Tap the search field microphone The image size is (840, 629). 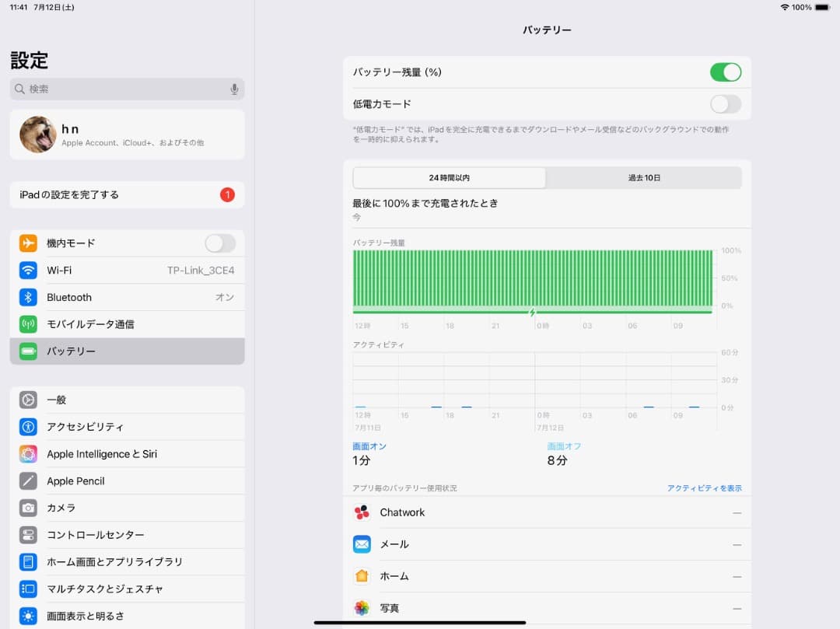pos(234,88)
